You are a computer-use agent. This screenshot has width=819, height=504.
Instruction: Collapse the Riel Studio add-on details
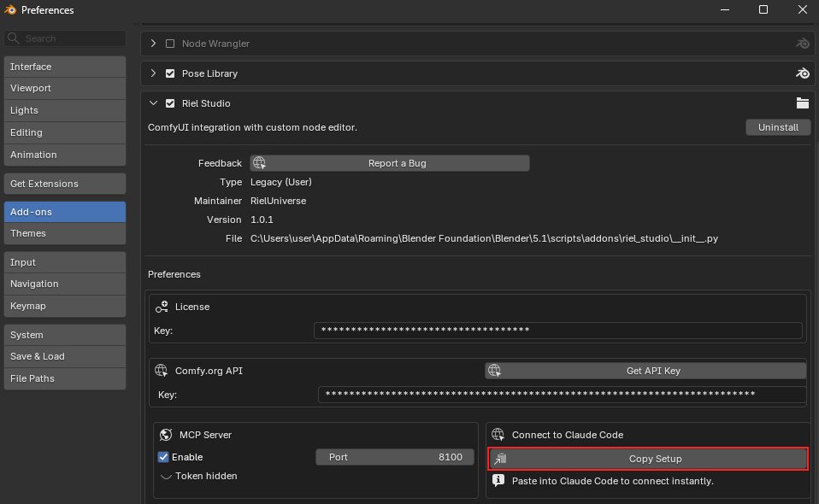point(153,103)
